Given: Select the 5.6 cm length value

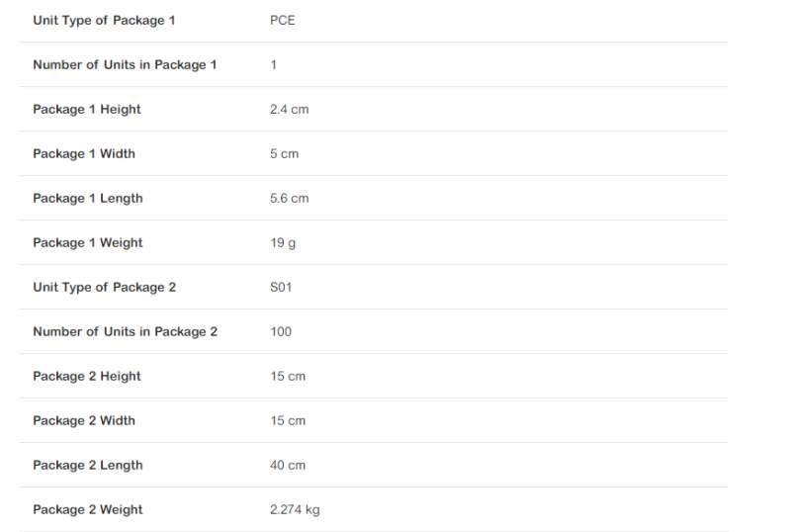Looking at the screenshot, I should point(289,198).
